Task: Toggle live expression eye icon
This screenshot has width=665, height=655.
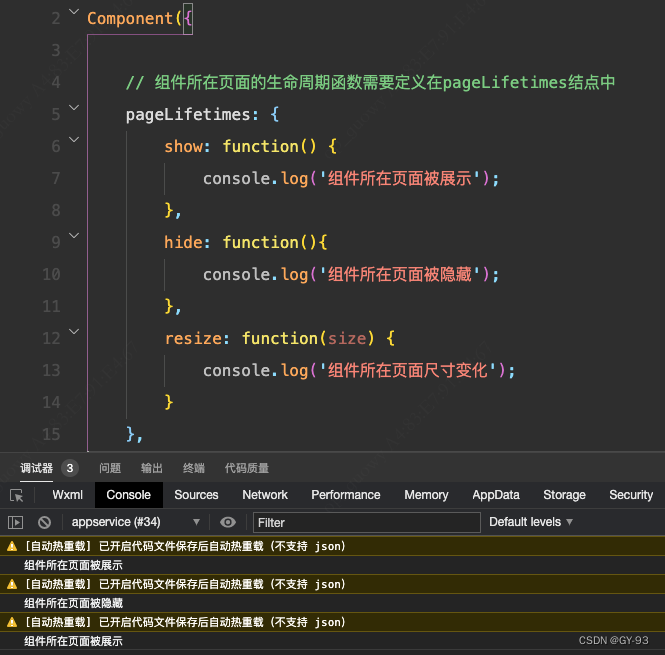Action: (x=228, y=522)
